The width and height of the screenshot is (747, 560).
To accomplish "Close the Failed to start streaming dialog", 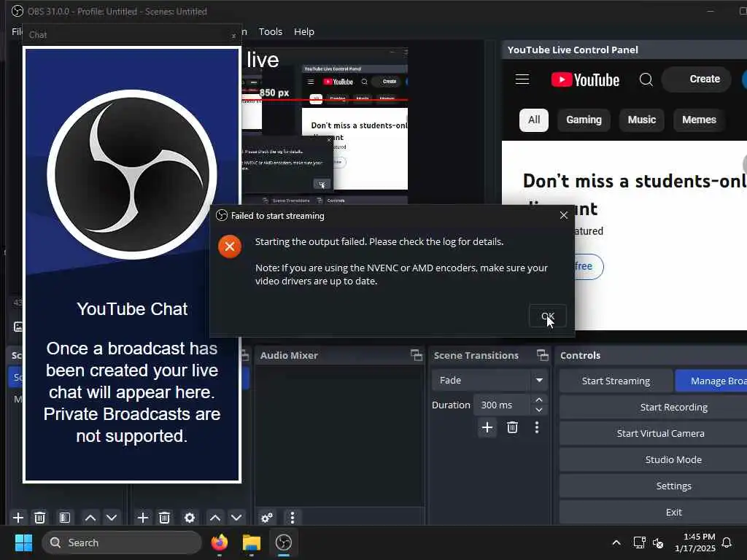I will 564,215.
